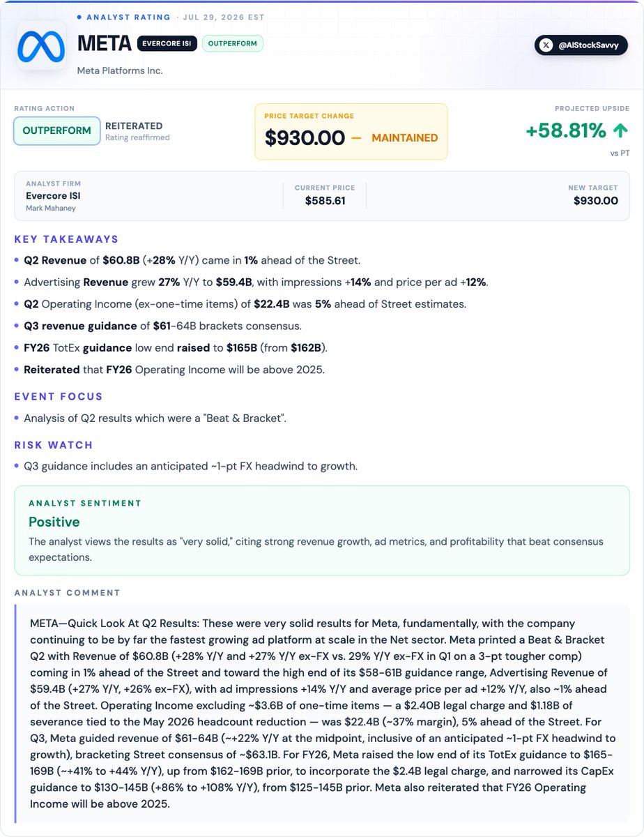
Task: Click the bullet beside Q3 revenue guidance
Action: click(16, 326)
